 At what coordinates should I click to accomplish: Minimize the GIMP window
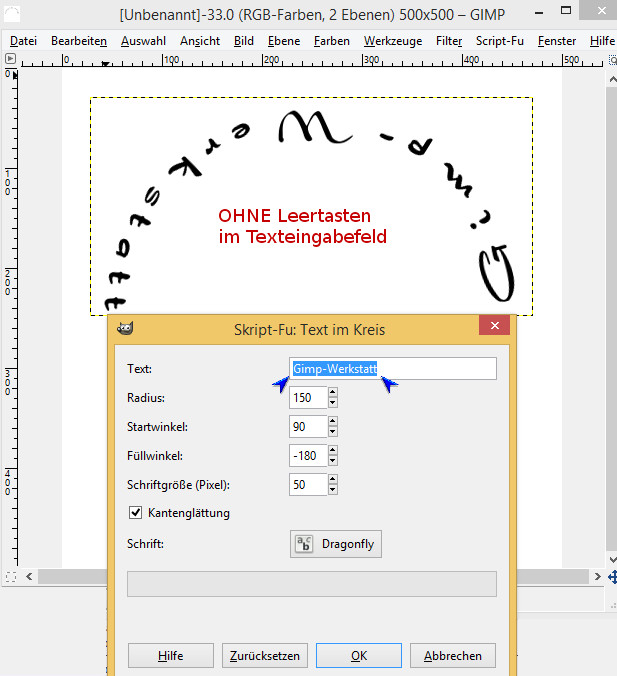point(539,13)
